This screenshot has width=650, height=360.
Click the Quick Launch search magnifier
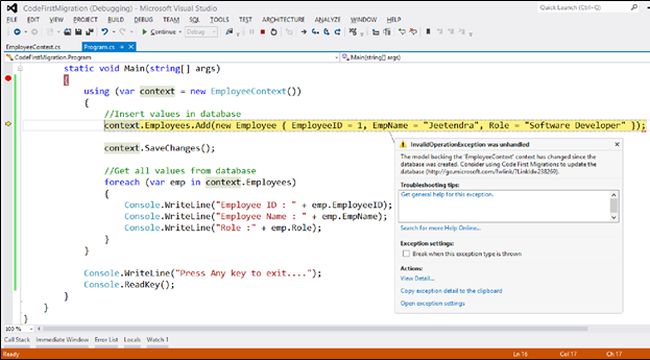634,7
